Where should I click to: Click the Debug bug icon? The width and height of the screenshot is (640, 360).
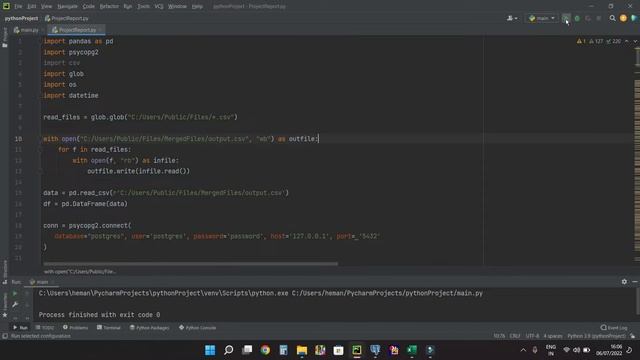(577, 18)
